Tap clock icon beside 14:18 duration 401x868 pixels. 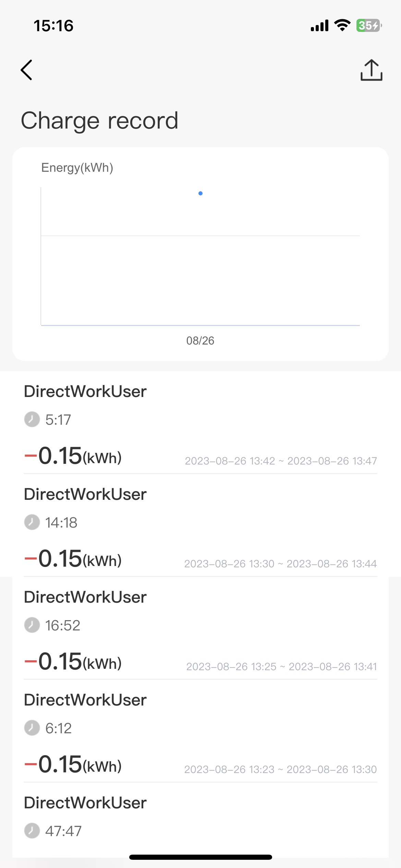coord(32,522)
